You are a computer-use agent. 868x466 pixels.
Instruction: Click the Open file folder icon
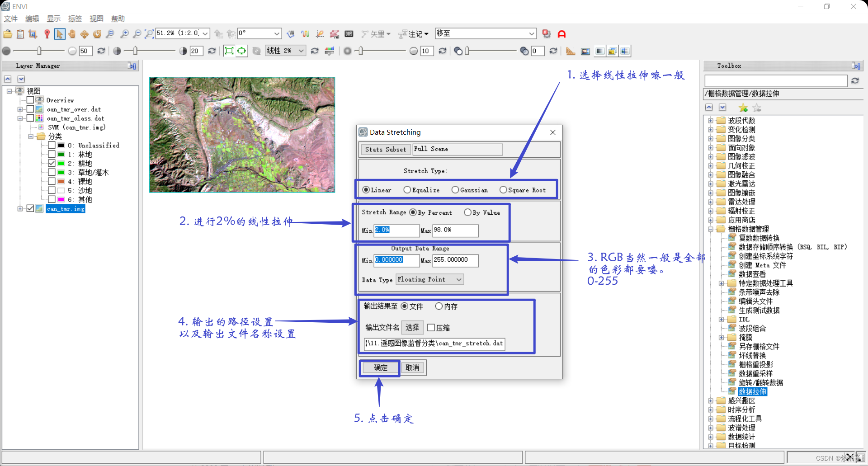(8, 34)
